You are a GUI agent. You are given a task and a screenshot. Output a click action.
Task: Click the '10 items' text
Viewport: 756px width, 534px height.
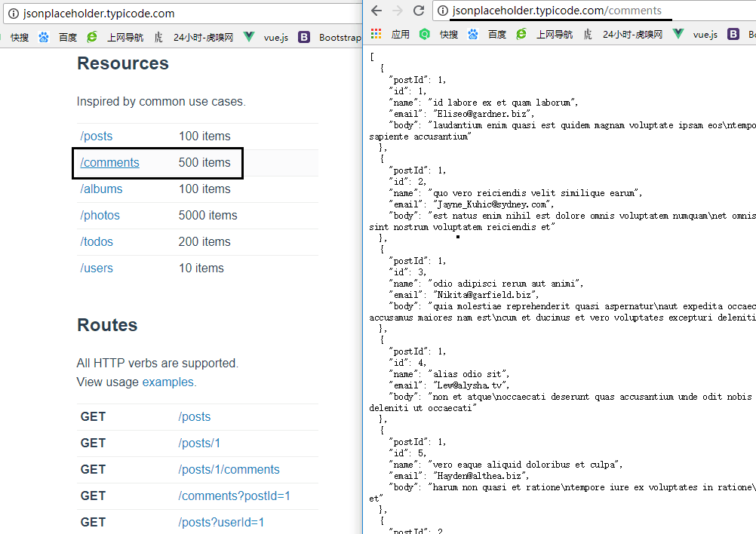pos(201,269)
